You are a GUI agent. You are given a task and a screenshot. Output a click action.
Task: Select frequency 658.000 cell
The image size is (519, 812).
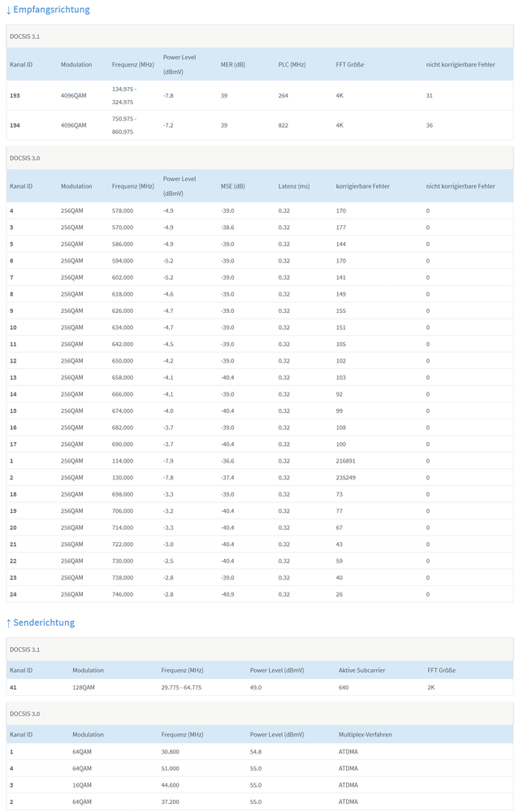(x=123, y=377)
